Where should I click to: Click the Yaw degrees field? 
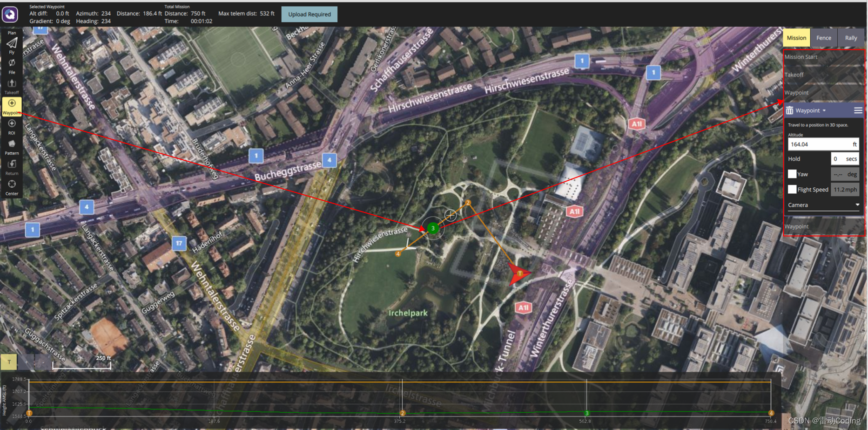click(845, 174)
